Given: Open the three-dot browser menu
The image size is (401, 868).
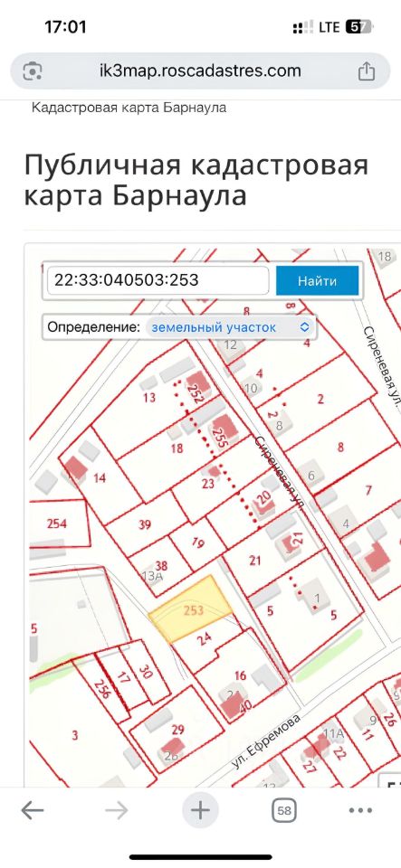Looking at the screenshot, I should 360,811.
